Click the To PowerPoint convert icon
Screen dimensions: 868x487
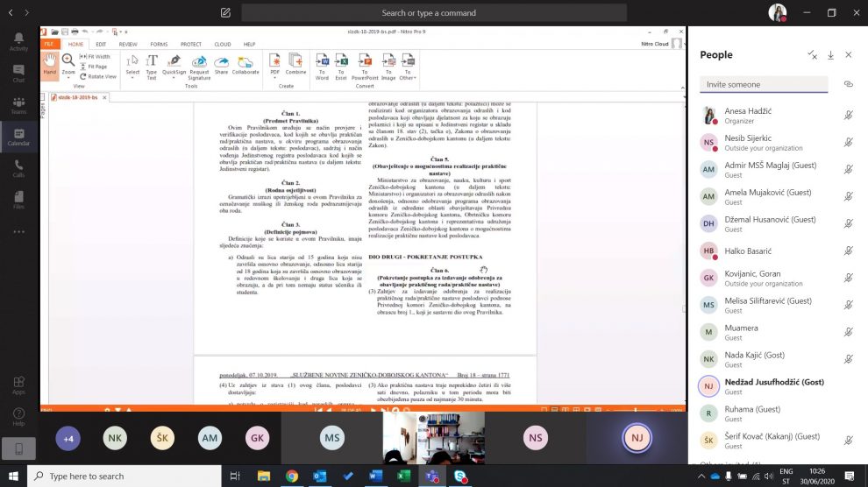point(364,65)
